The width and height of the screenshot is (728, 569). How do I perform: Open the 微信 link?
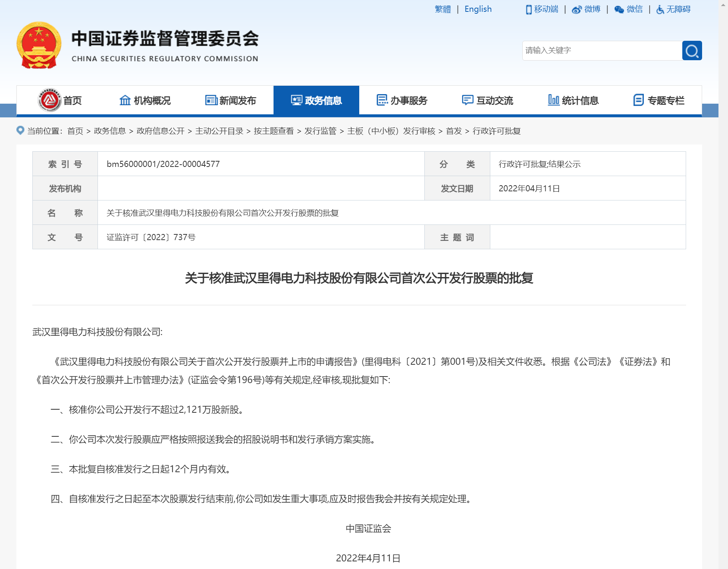[635, 9]
